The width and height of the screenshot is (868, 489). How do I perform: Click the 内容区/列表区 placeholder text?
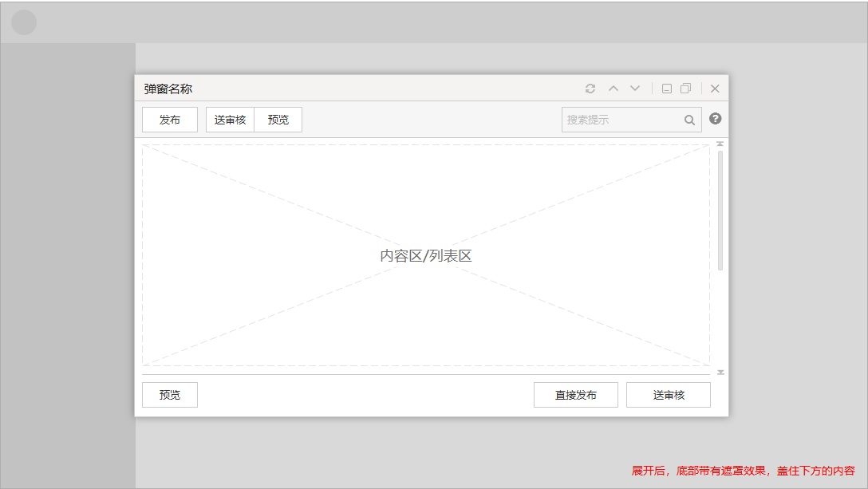coord(426,256)
